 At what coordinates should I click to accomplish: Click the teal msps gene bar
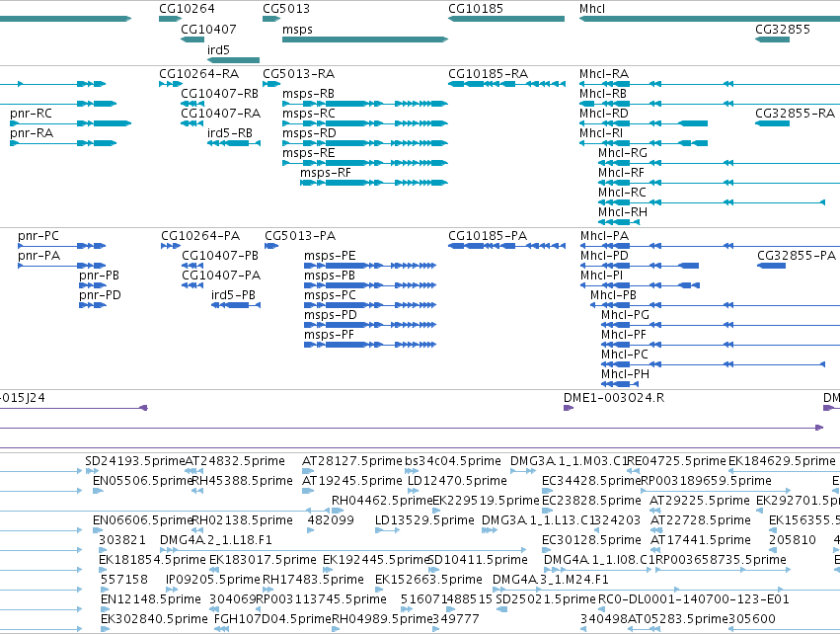coord(365,40)
